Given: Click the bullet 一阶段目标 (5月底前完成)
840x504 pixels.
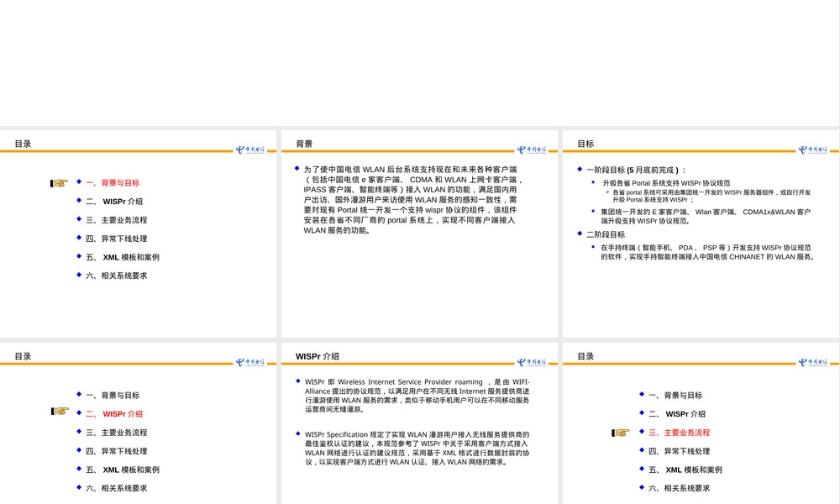Looking at the screenshot, I should (637, 170).
